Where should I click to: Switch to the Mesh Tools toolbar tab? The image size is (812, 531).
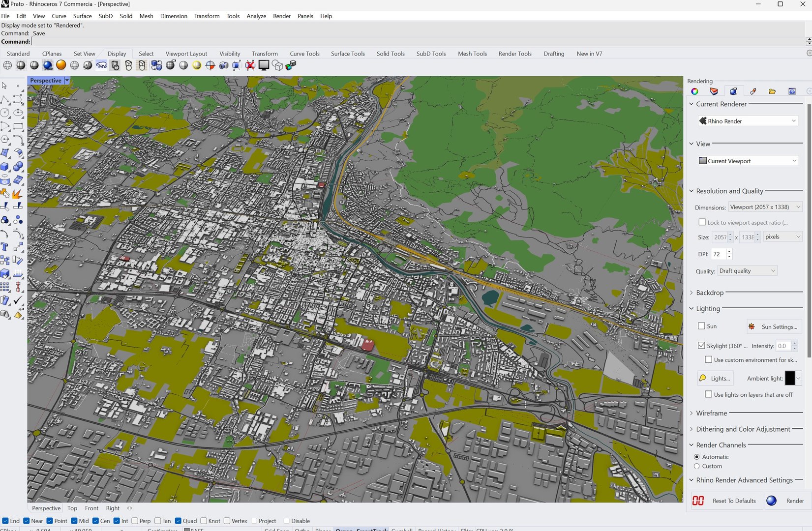click(x=472, y=54)
